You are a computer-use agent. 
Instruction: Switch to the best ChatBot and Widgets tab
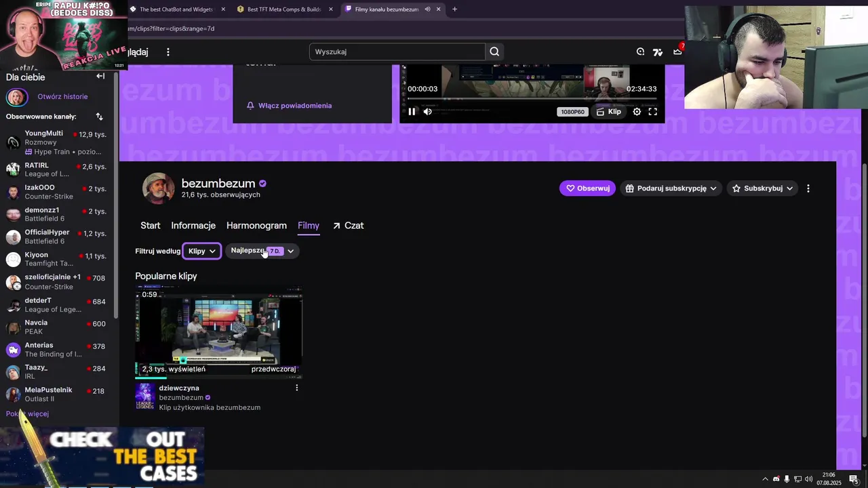[176, 9]
